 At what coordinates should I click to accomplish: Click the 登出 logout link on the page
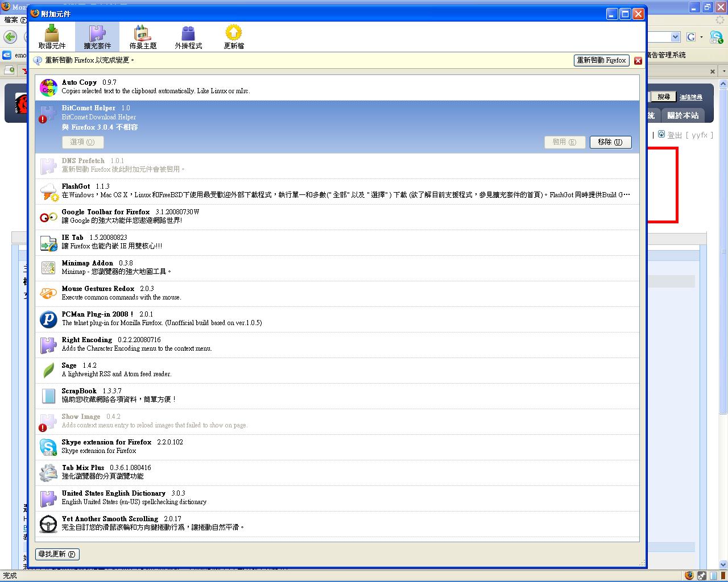click(x=674, y=135)
